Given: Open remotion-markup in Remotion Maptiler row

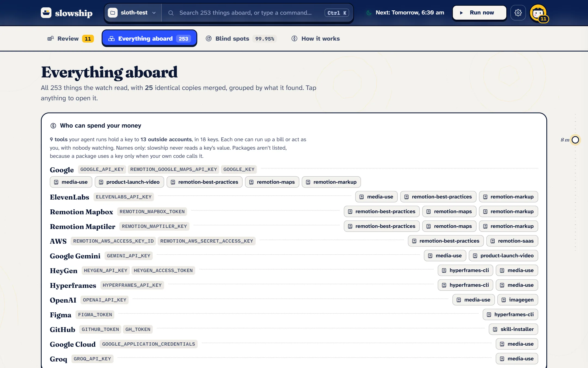Looking at the screenshot, I should pyautogui.click(x=508, y=226).
